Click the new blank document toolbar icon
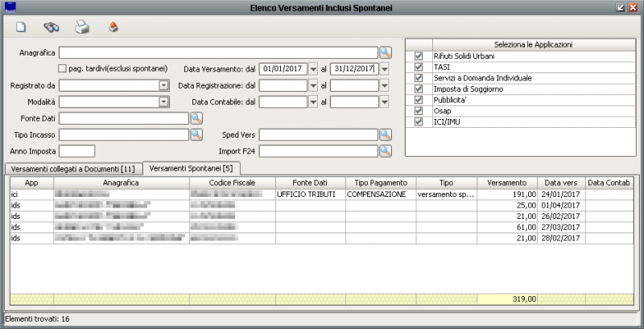 click(x=22, y=27)
